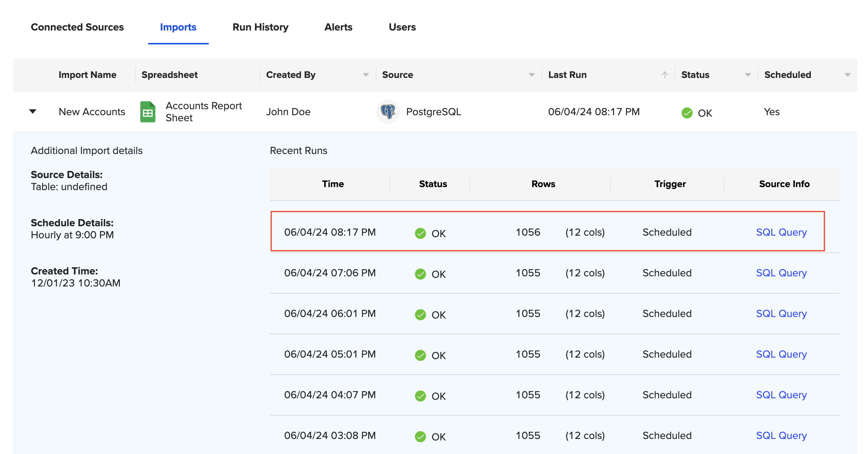This screenshot has width=868, height=454.
Task: Open SQL Query link for 08:17 PM run
Action: point(782,232)
